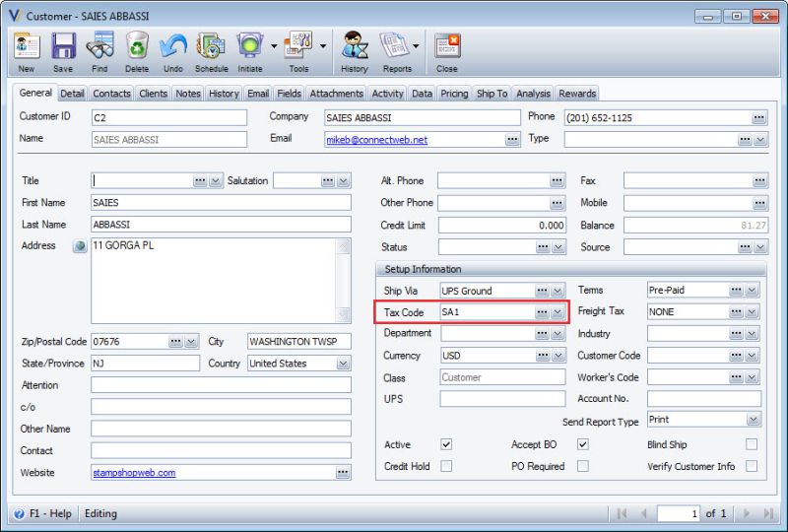Image resolution: width=788 pixels, height=532 pixels.
Task: Focus the record number box in status bar
Action: point(679,513)
